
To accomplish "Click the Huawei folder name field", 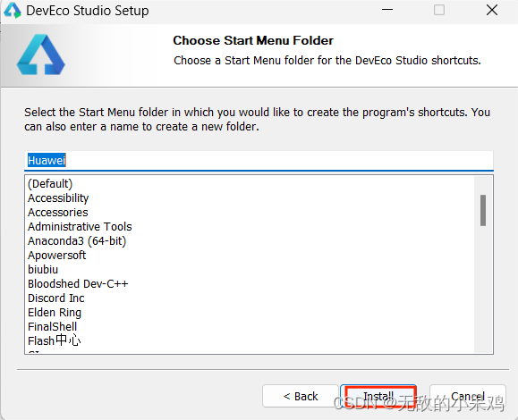I will tap(259, 161).
